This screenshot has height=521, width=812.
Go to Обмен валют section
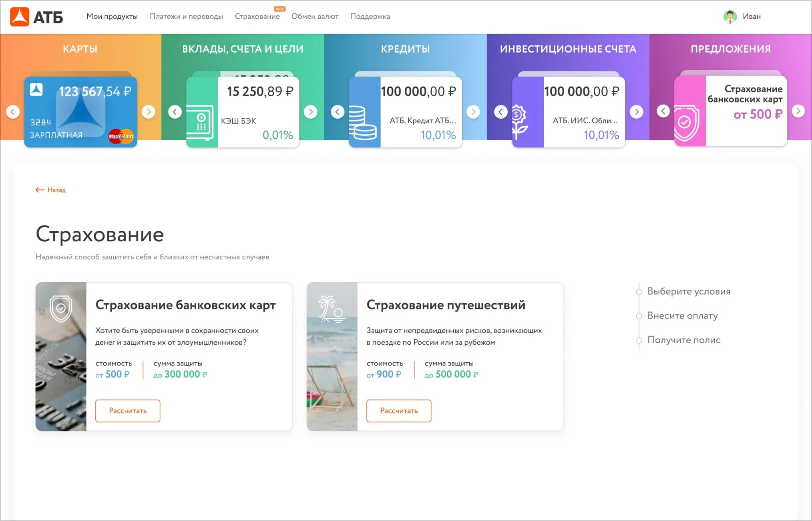315,16
